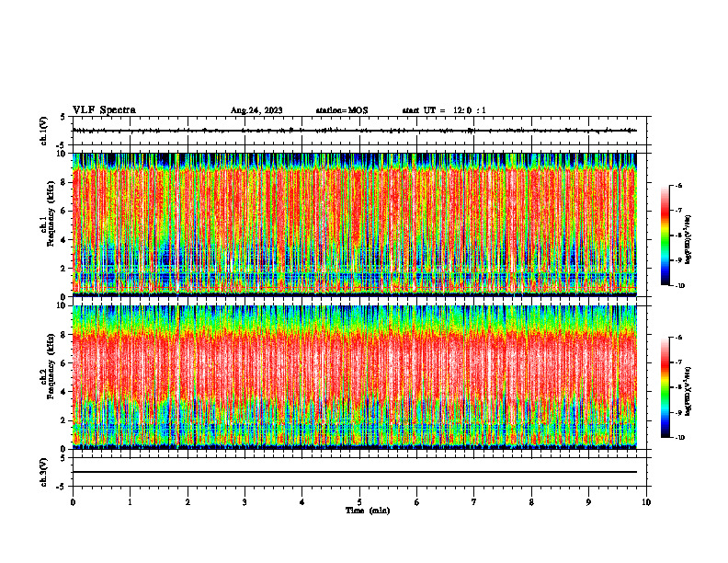Click the "Time (min)" axis label
The image size is (728, 563).
[x=368, y=511]
